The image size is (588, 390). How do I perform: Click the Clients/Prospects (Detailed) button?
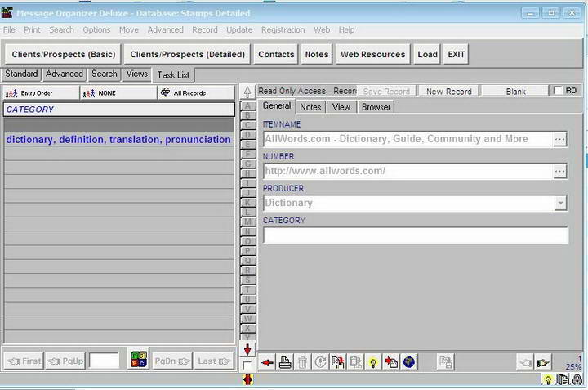click(x=187, y=55)
